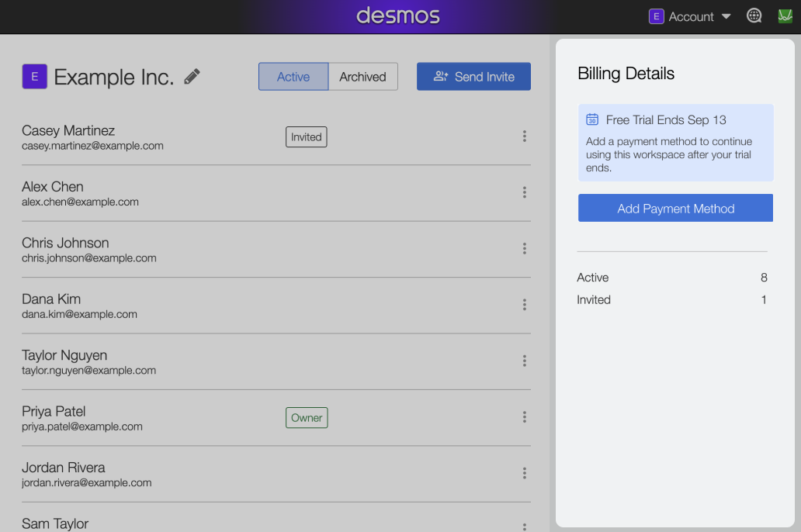Select the email taylor.nguyen@example.com
This screenshot has width=801, height=532.
(89, 371)
